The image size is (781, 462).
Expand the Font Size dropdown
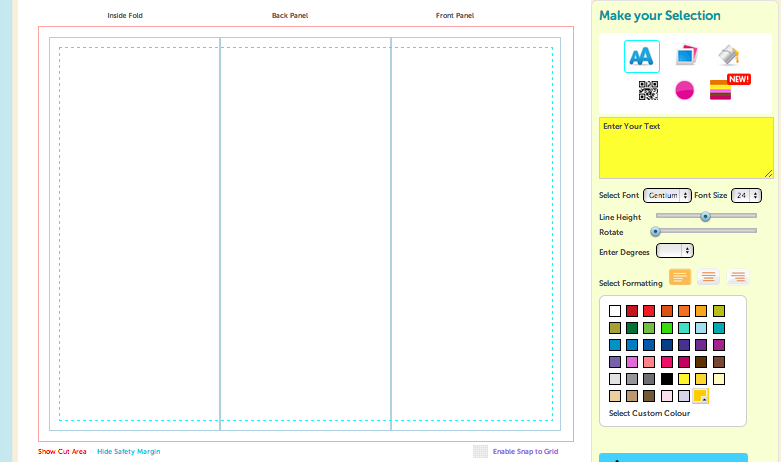(746, 195)
